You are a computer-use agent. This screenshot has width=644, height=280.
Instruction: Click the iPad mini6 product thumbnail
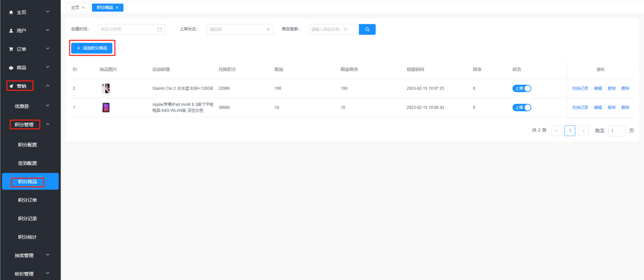coord(106,108)
